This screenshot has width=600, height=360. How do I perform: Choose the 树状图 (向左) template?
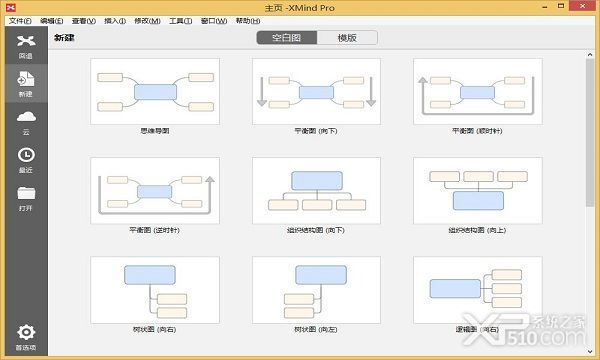coord(316,290)
